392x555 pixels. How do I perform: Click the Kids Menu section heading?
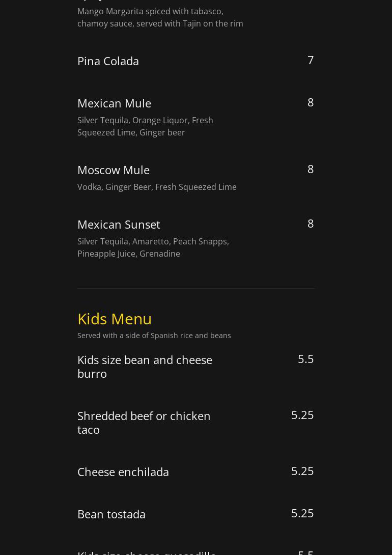[115, 319]
